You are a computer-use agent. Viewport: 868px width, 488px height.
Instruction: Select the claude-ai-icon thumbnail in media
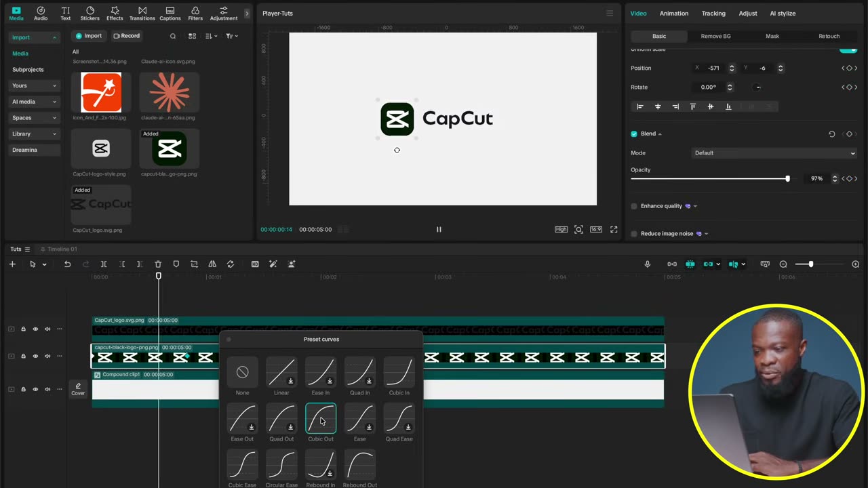[170, 92]
